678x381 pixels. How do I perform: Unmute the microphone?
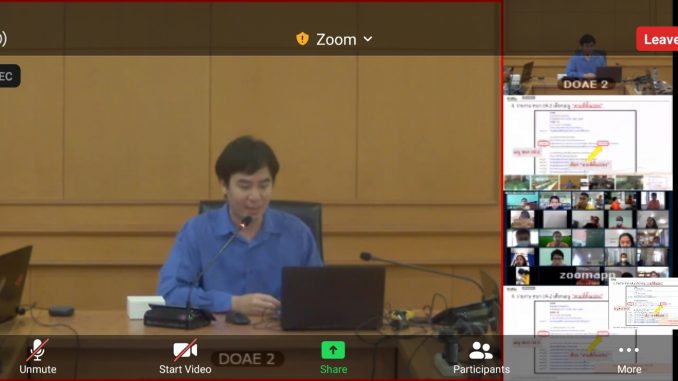37,357
